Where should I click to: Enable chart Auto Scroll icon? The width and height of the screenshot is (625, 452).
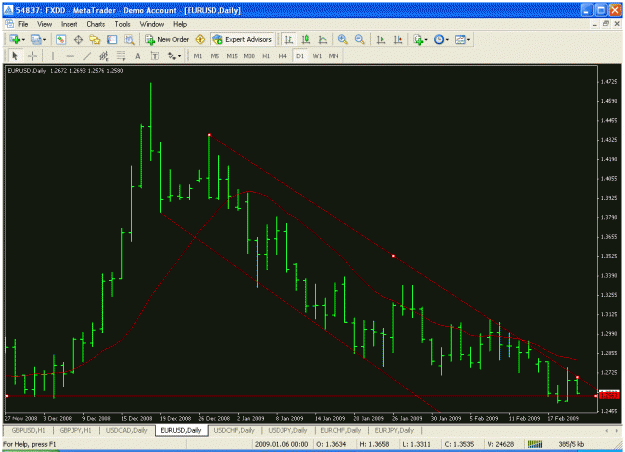381,39
